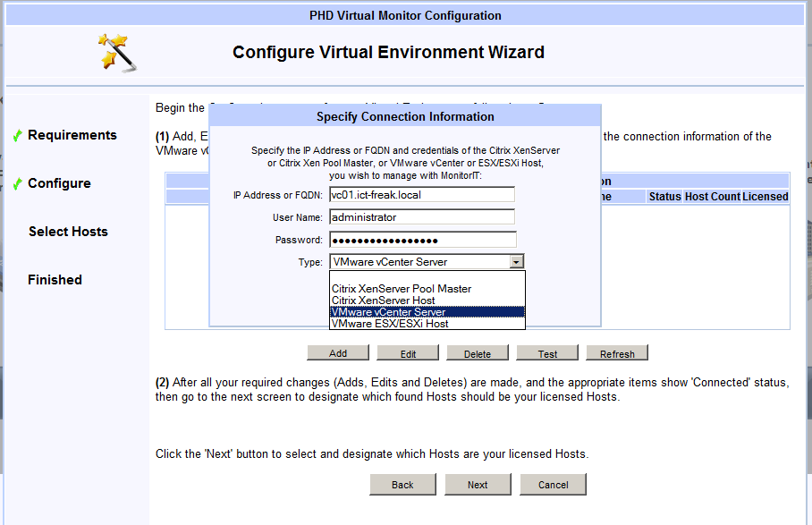
Task: Open the Requirements wizard step
Action: point(72,135)
